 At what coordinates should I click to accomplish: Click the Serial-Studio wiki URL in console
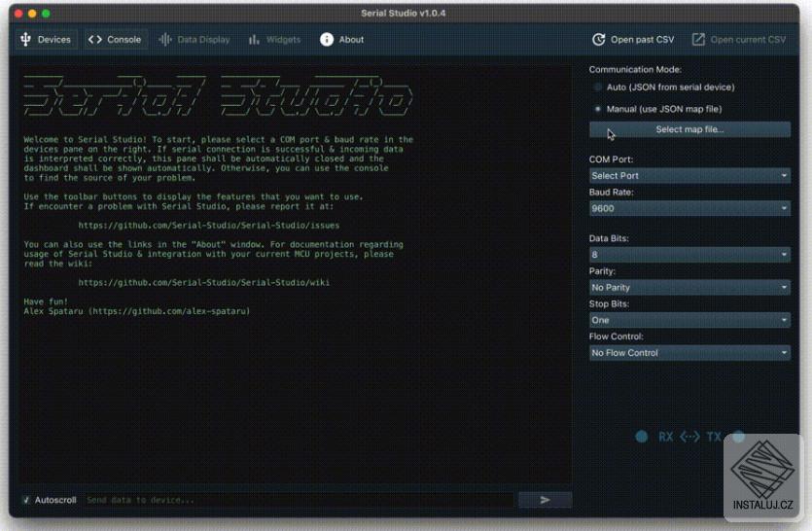click(x=203, y=282)
